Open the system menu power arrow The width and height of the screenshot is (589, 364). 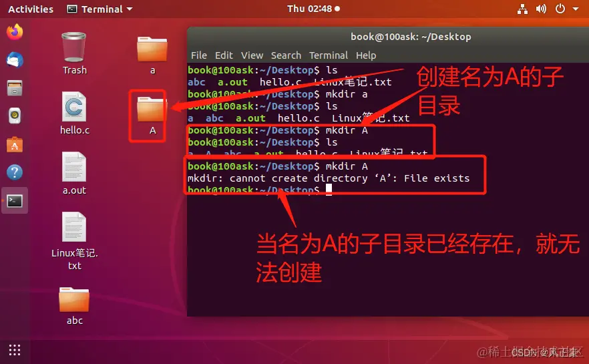tap(575, 9)
